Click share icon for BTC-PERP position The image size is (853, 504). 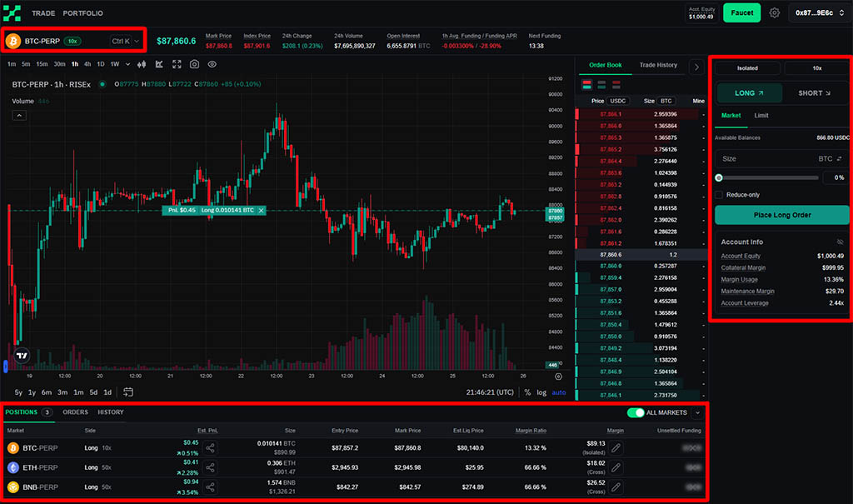210,448
